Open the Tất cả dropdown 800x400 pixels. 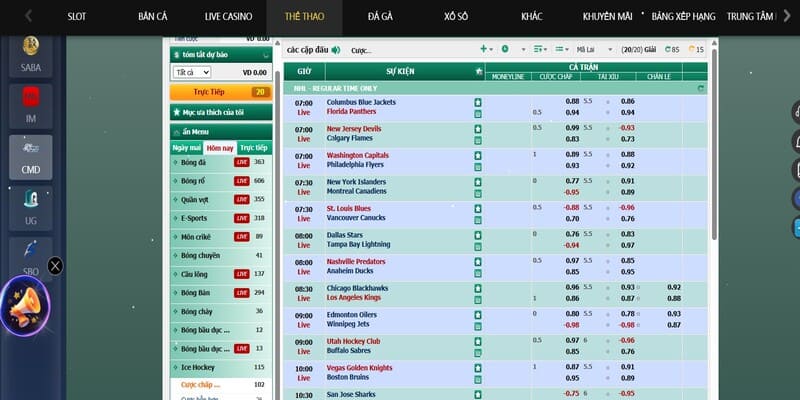pyautogui.click(x=191, y=72)
